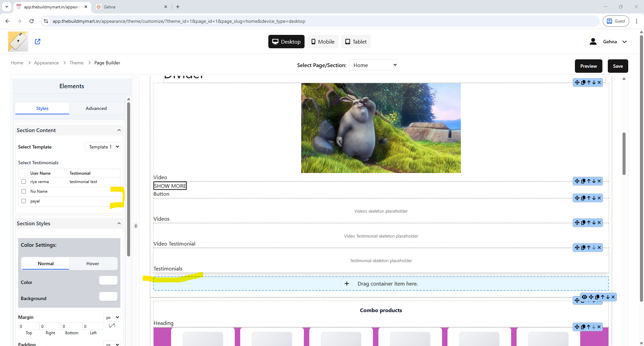Image resolution: width=644 pixels, height=346 pixels.
Task: Switch to the Styles tab
Action: click(42, 108)
